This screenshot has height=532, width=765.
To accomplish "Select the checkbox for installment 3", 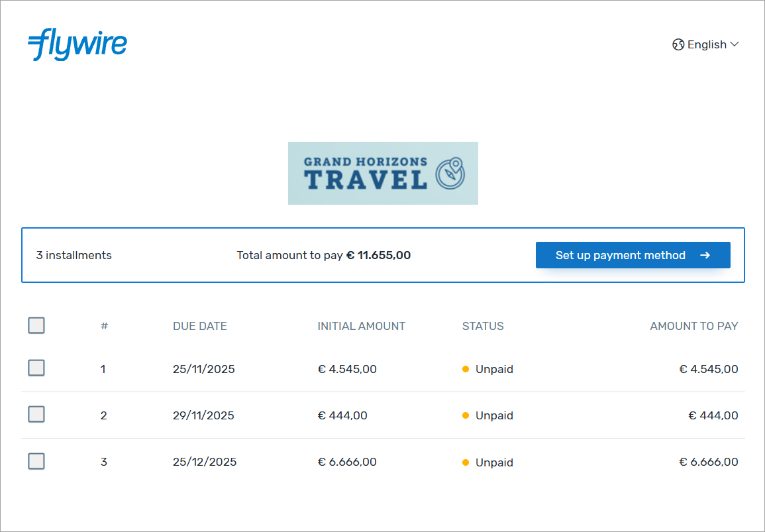I will coord(36,461).
